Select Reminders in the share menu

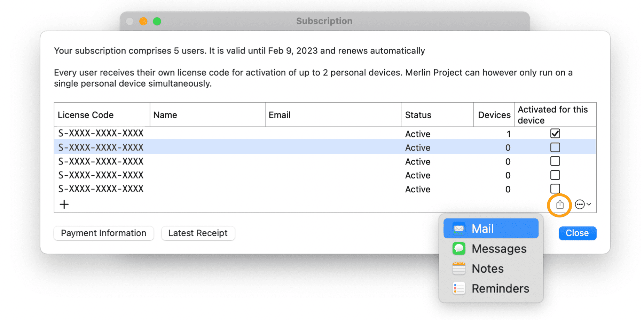click(500, 288)
